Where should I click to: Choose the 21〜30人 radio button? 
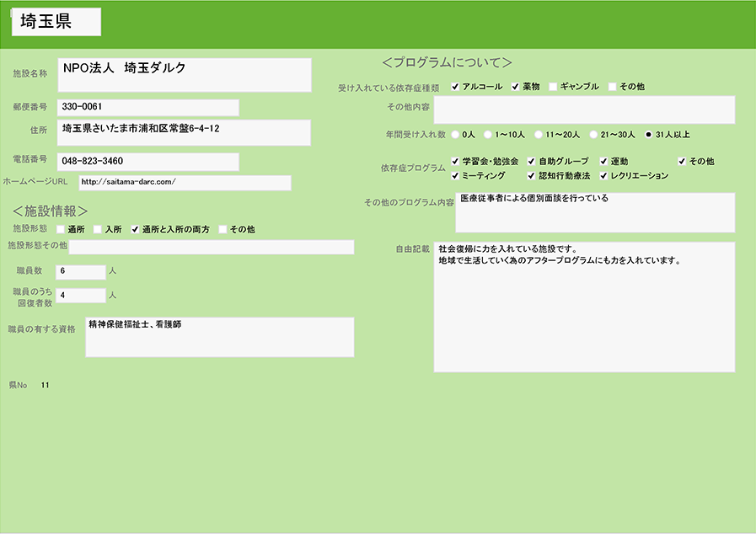click(593, 134)
